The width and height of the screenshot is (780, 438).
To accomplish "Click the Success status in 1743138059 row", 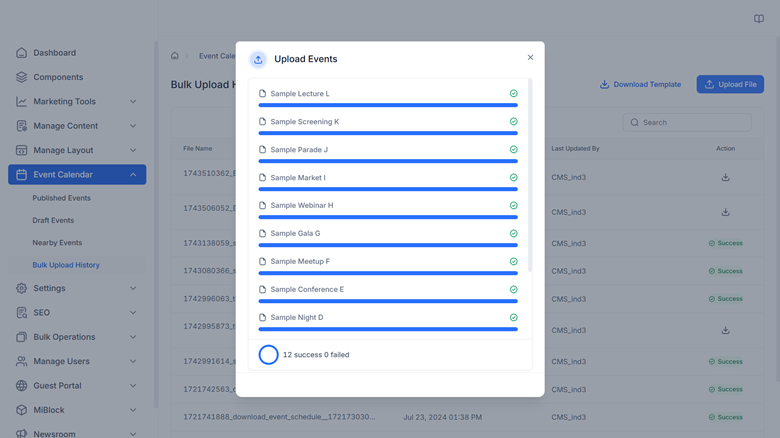I will [x=725, y=243].
